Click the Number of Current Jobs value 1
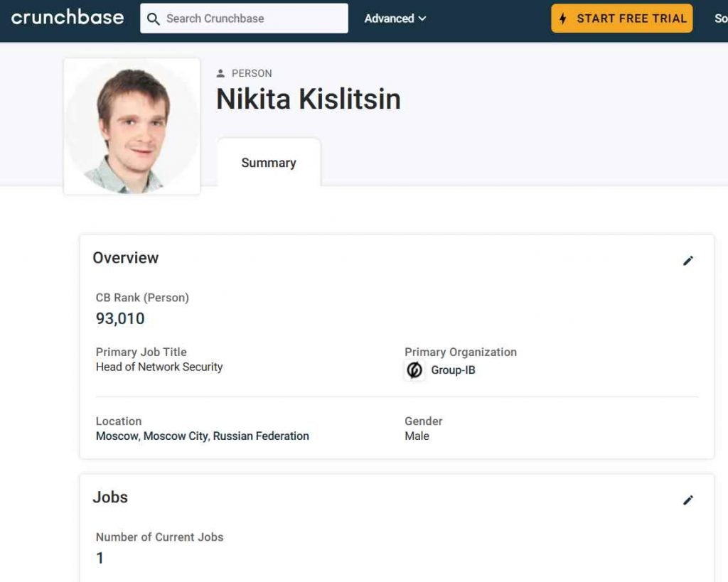This screenshot has width=728, height=582. [x=100, y=558]
